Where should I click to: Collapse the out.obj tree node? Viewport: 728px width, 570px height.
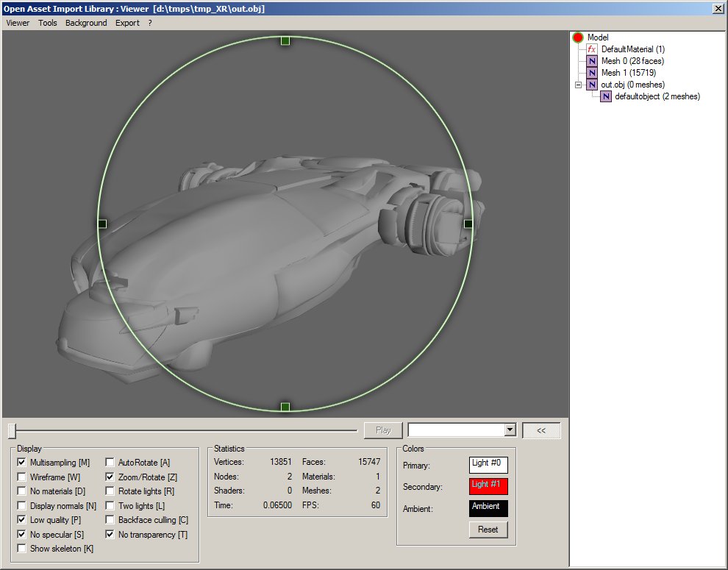[579, 85]
